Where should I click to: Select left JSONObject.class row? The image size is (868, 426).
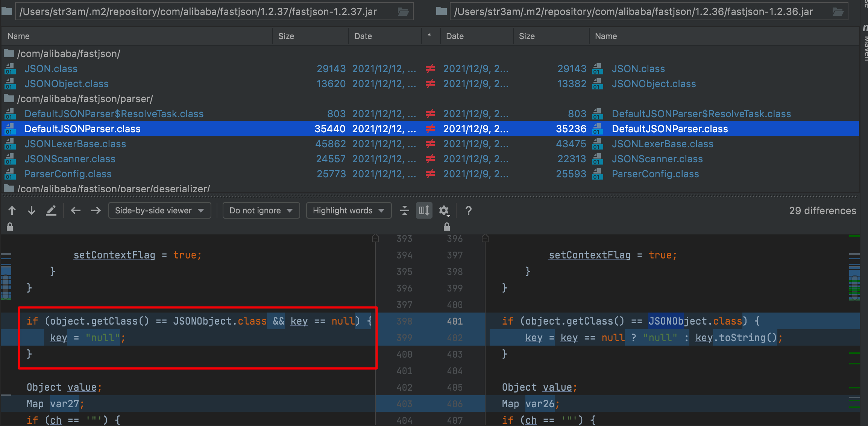[x=66, y=83]
